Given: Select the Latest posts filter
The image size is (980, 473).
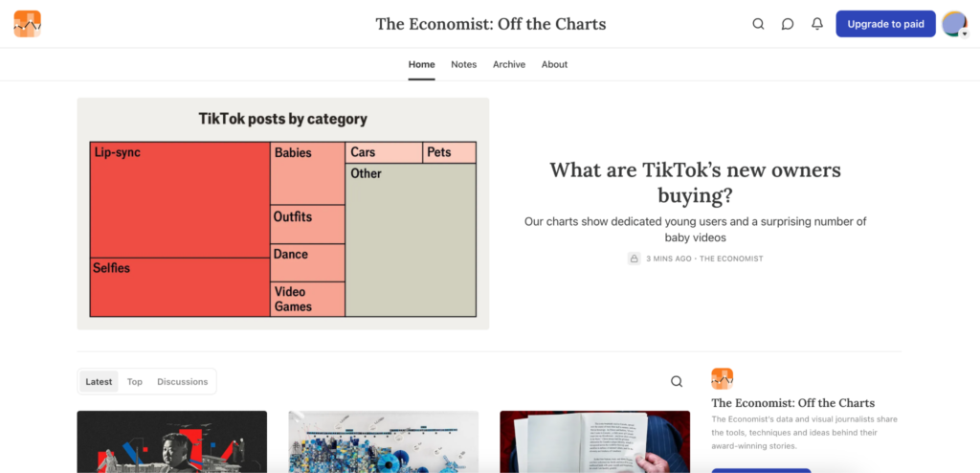Looking at the screenshot, I should [99, 381].
